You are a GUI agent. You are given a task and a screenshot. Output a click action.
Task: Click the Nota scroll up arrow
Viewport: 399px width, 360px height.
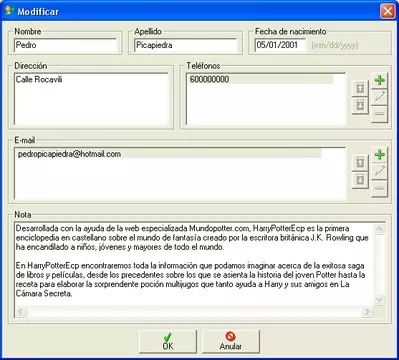coord(379,229)
